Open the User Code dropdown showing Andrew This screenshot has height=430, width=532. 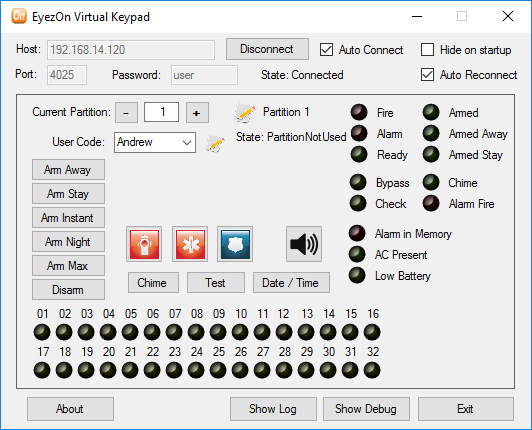(x=155, y=142)
